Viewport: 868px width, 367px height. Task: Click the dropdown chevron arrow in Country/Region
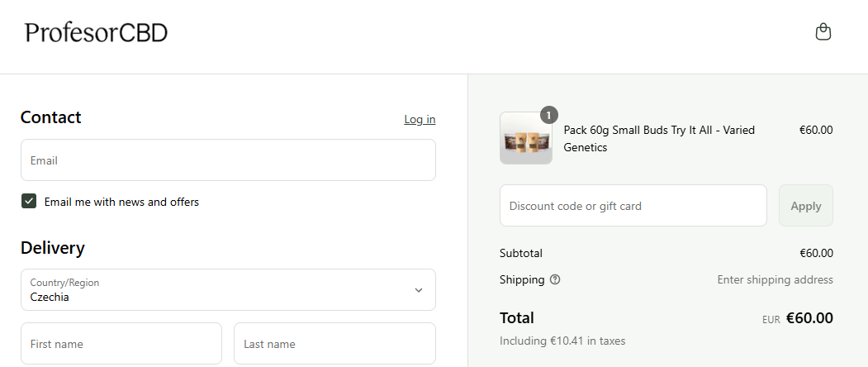pyautogui.click(x=419, y=290)
